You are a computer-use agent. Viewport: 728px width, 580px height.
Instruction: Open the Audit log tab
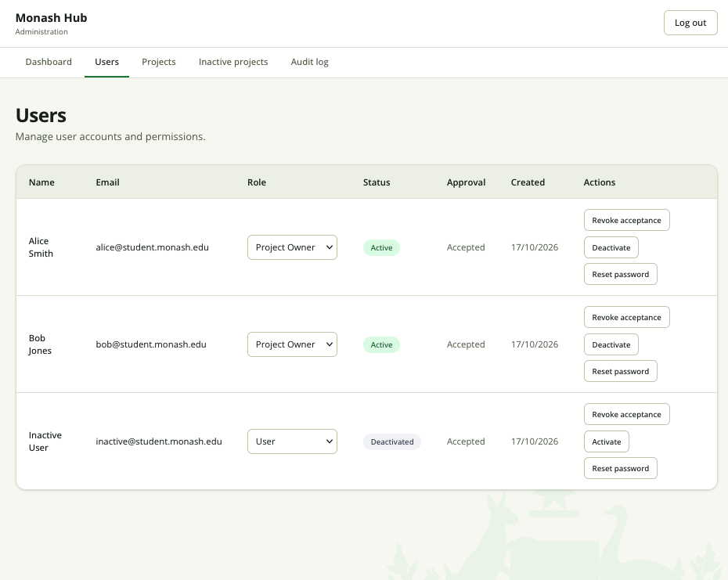pos(310,62)
